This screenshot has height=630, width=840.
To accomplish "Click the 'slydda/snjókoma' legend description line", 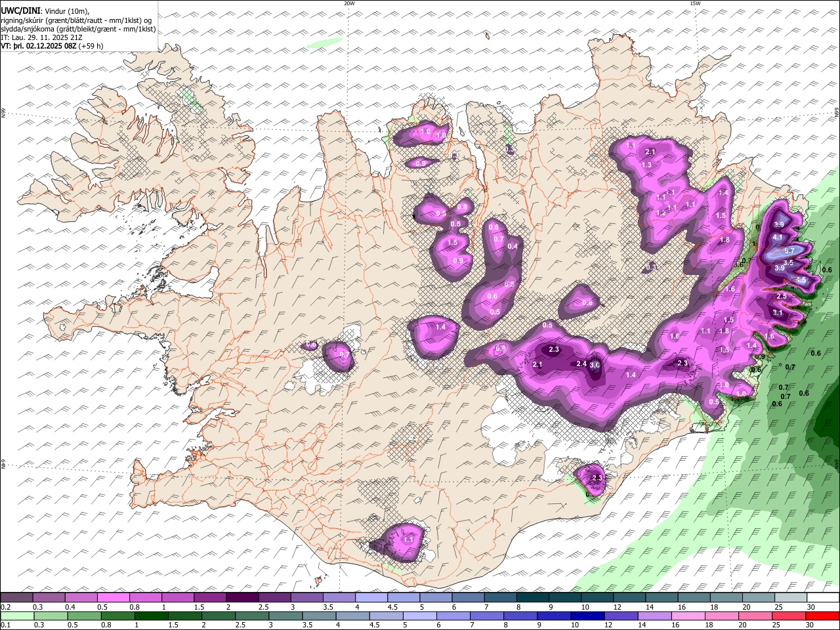I will 79,29.
